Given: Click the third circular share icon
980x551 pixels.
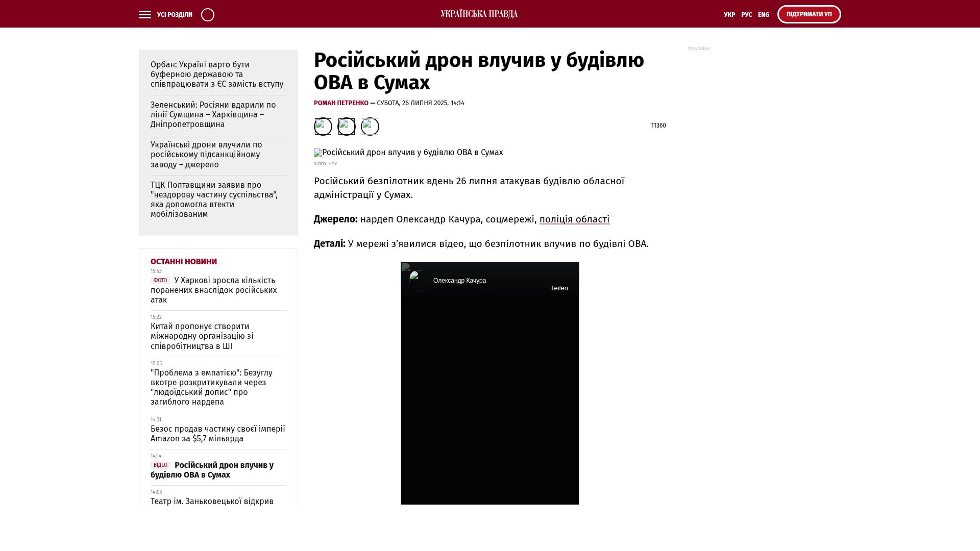Looking at the screenshot, I should pyautogui.click(x=370, y=127).
